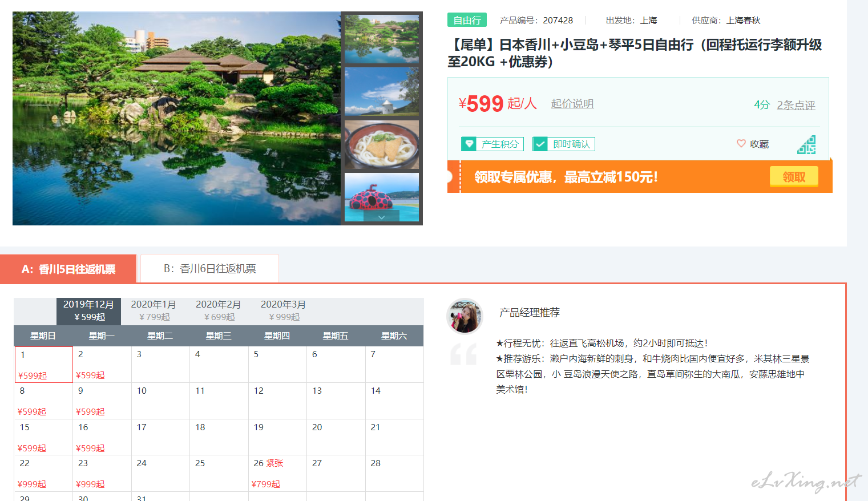Select December 1 date cell ¥599起
Image resolution: width=868 pixels, height=501 pixels.
tap(43, 365)
